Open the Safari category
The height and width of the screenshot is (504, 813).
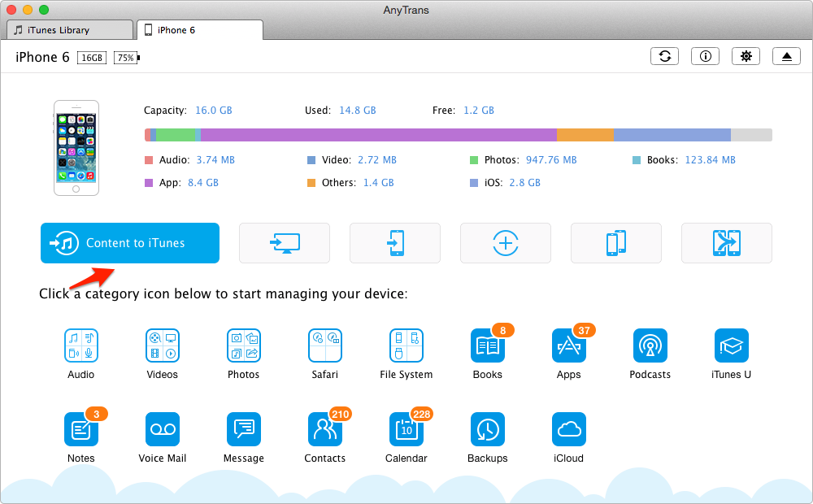point(325,345)
